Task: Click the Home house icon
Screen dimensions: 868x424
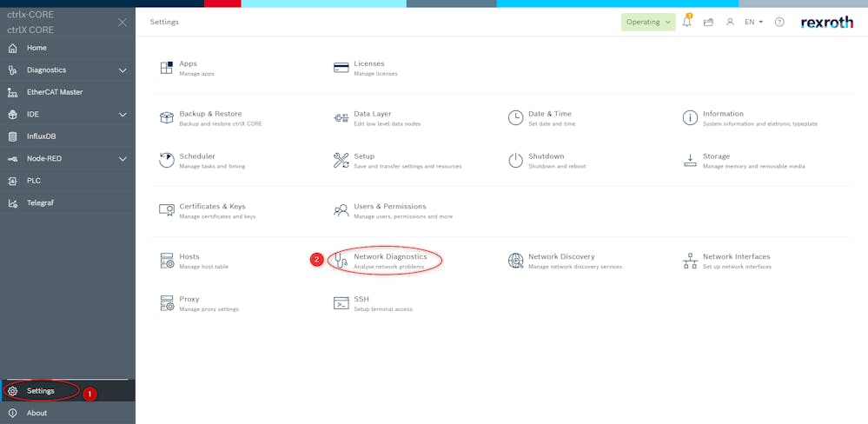Action: click(13, 48)
